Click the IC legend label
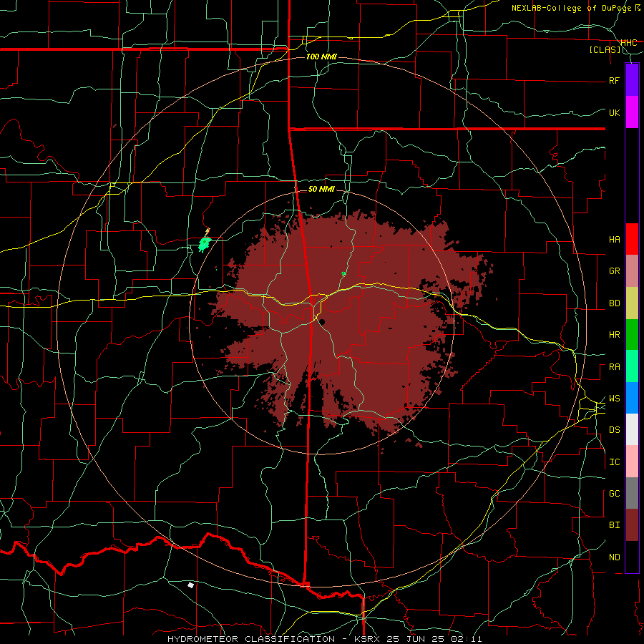This screenshot has width=644, height=644. tap(614, 462)
